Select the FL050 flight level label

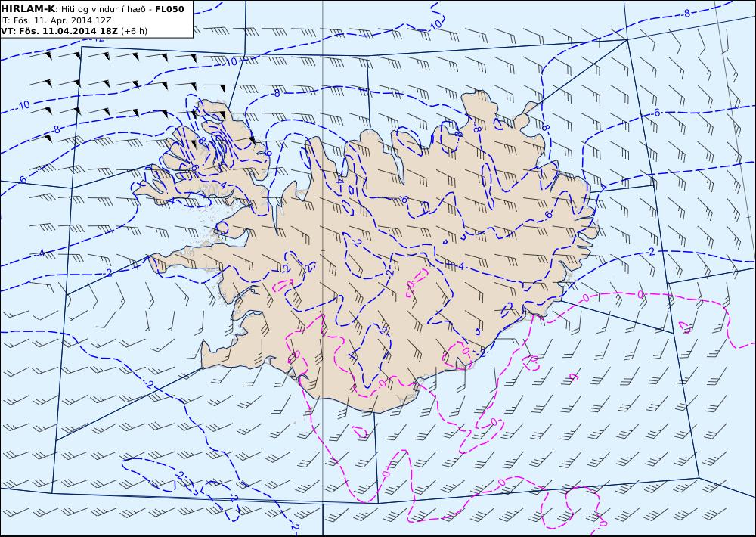click(x=169, y=9)
